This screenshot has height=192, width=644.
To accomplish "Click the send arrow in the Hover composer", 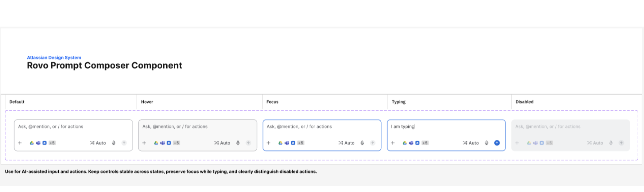I will click(248, 143).
